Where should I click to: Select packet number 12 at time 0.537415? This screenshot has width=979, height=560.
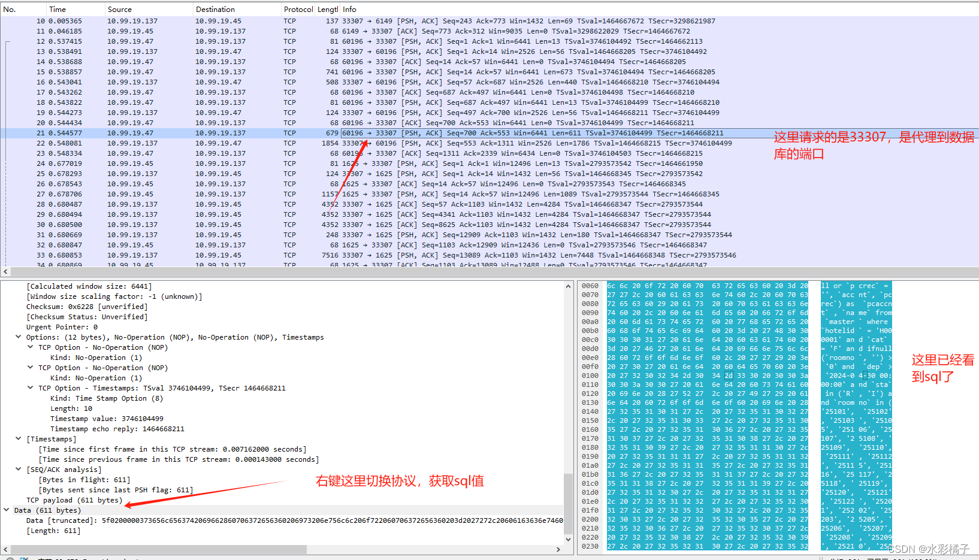click(x=489, y=41)
